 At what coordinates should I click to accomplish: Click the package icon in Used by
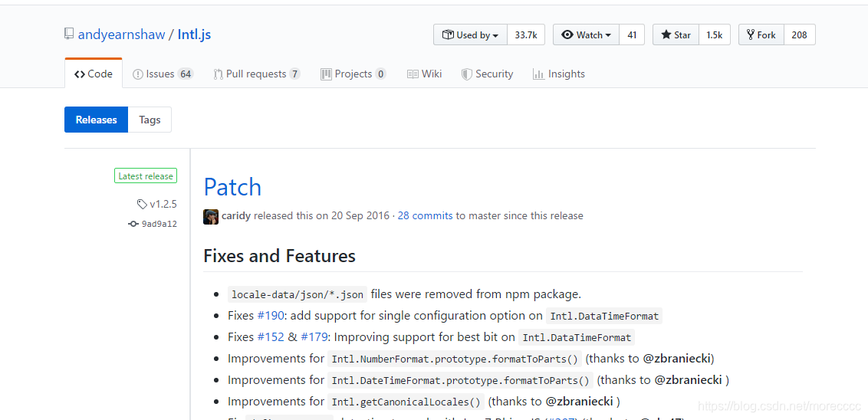click(x=448, y=34)
